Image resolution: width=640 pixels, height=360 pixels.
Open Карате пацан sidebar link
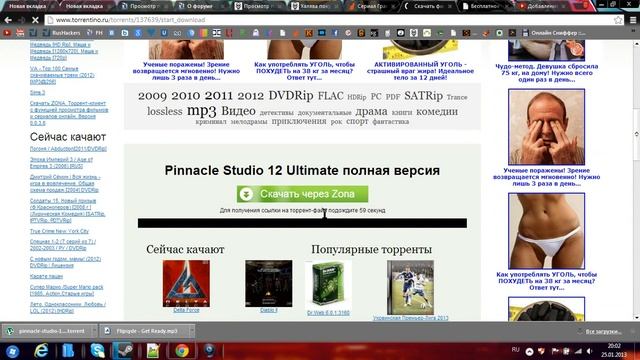pyautogui.click(x=46, y=276)
